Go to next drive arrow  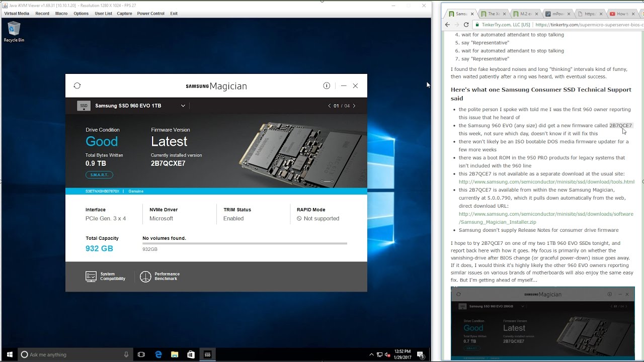[354, 106]
